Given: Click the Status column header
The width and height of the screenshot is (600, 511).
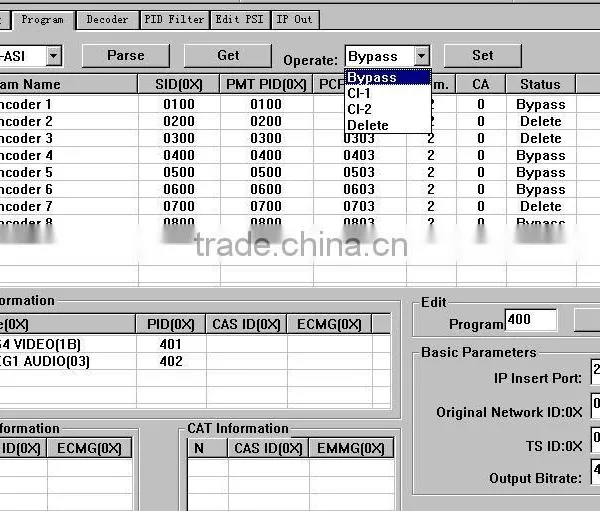Looking at the screenshot, I should click(540, 84).
